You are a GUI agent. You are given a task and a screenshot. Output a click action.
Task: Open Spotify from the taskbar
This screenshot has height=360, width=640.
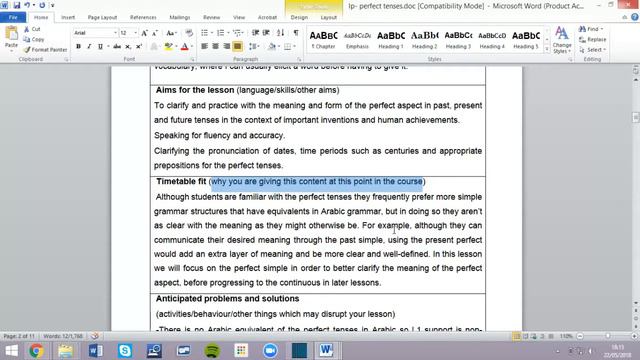[x=212, y=351]
